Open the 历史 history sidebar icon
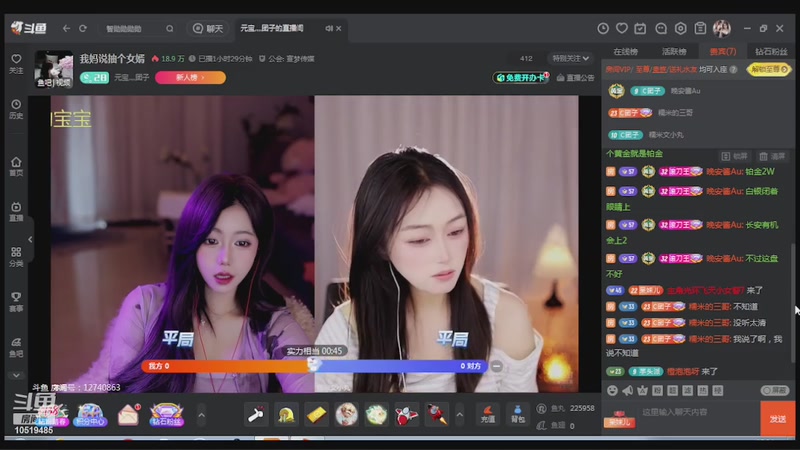The height and width of the screenshot is (450, 800). click(16, 109)
